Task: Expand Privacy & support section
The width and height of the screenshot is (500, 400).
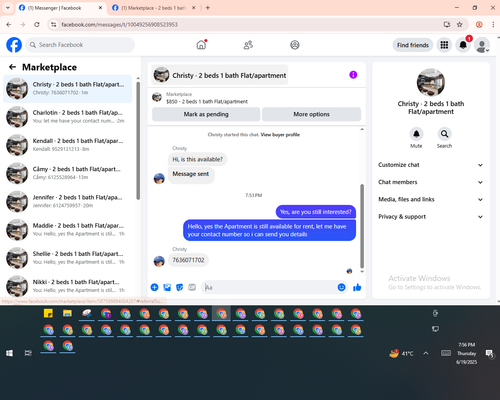Action: [431, 217]
